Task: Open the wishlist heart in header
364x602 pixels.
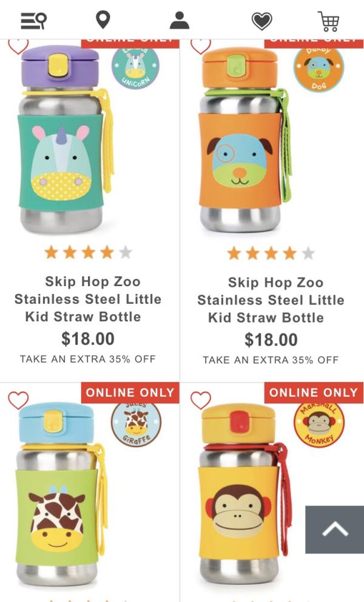Action: (262, 21)
